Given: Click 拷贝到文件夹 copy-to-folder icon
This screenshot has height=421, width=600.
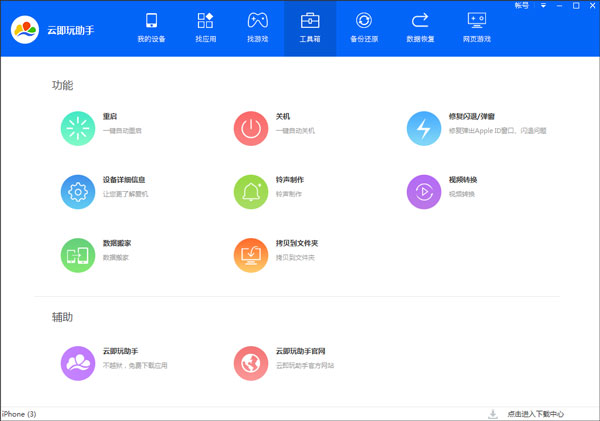Looking at the screenshot, I should (x=249, y=255).
